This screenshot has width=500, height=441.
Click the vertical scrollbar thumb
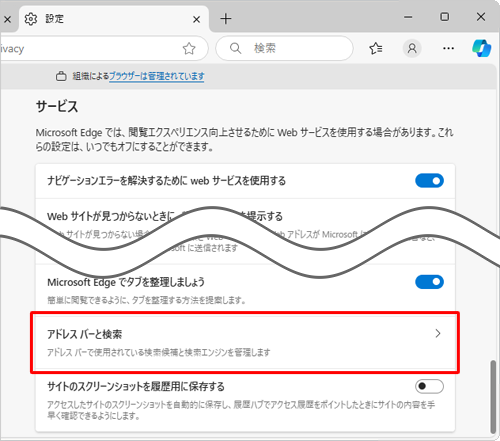tap(493, 397)
